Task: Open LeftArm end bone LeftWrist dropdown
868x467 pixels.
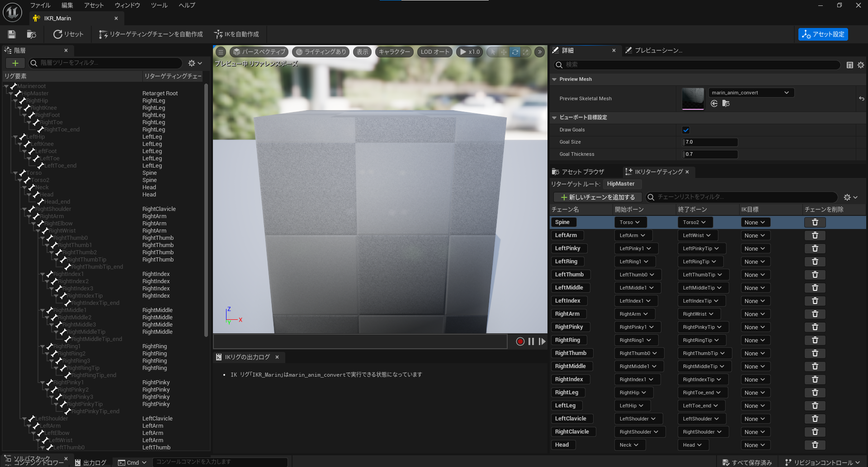Action: click(x=697, y=235)
